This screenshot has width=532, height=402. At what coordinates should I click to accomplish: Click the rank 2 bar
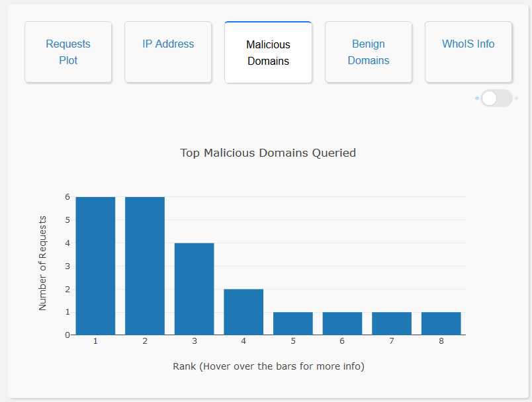tap(145, 266)
